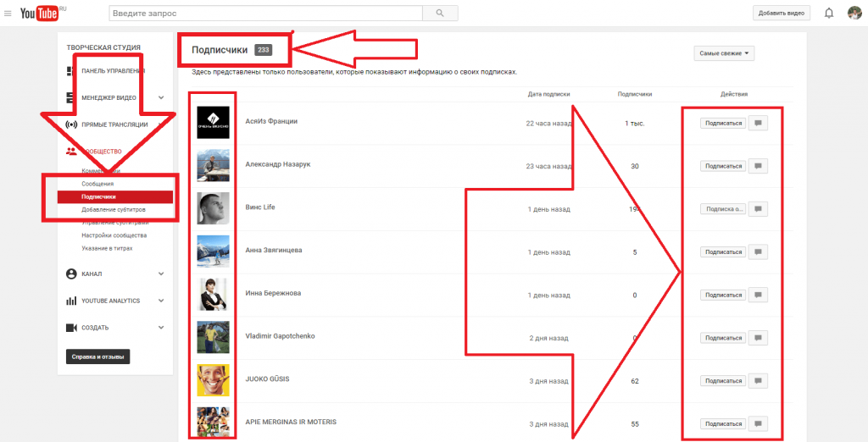Send message to АсяИз Франции
Viewport: 868px width, 442px height.
pos(758,124)
